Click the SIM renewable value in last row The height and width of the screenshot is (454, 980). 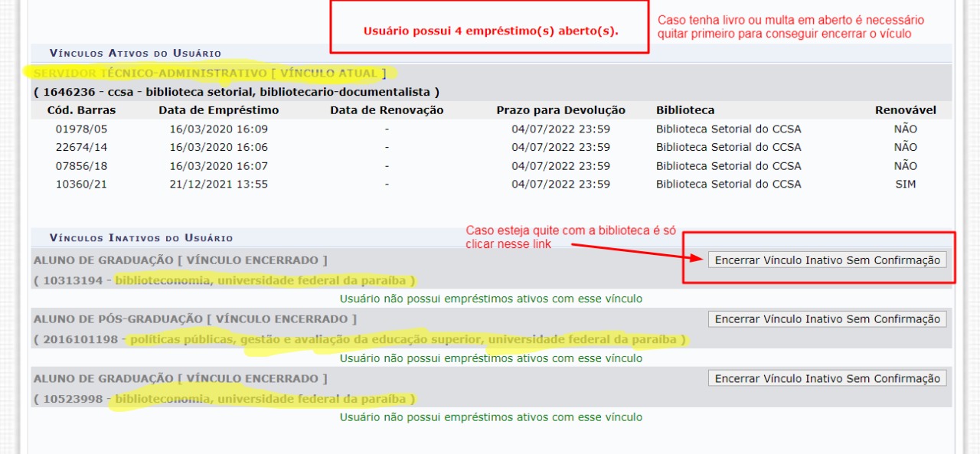pyautogui.click(x=905, y=184)
